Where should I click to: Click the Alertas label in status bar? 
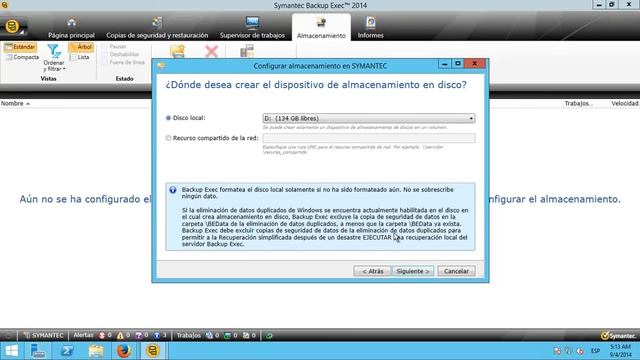(x=83, y=335)
